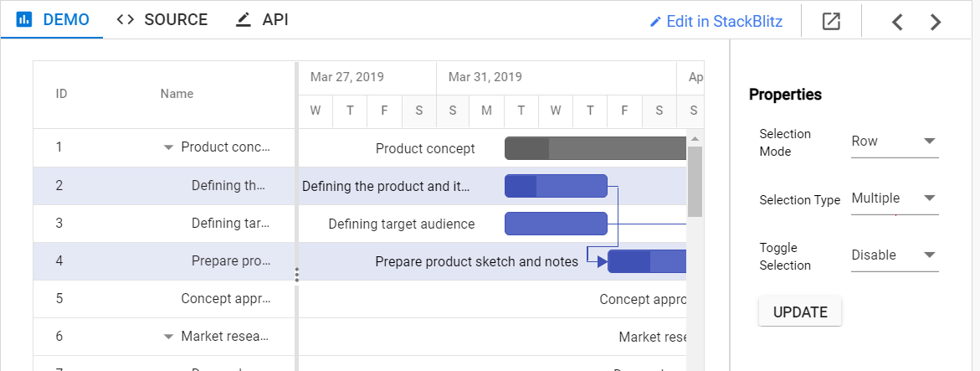Click the Product concept gray taskbar
Screen dimensions: 980x371
[x=594, y=148]
